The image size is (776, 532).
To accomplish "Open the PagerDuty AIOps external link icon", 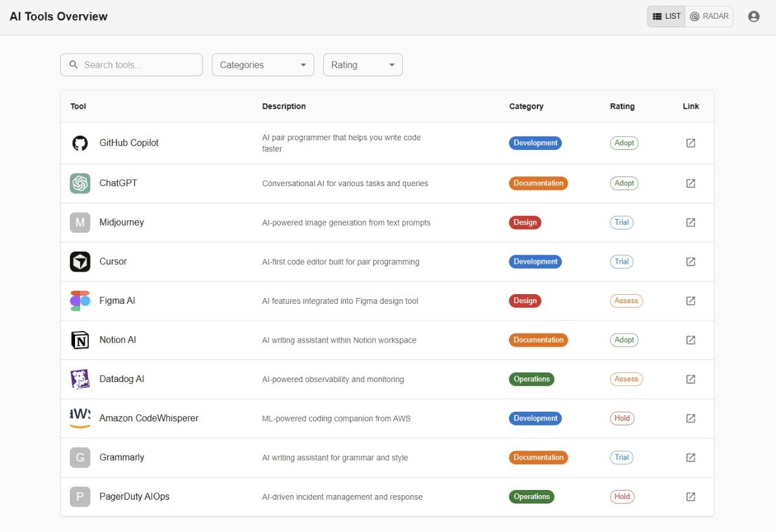I will 691,497.
